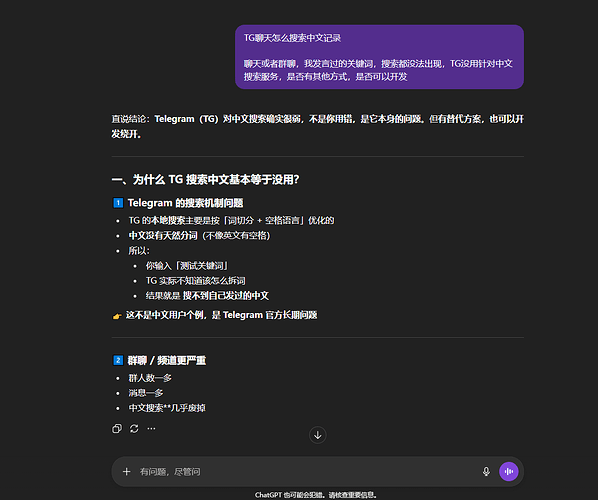Click the opening line "直说结论: Telegram (TG)"

coord(165,119)
